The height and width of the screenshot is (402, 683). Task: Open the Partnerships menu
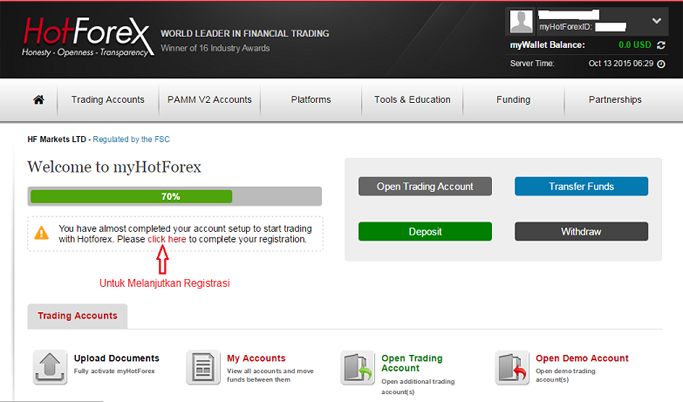click(615, 100)
